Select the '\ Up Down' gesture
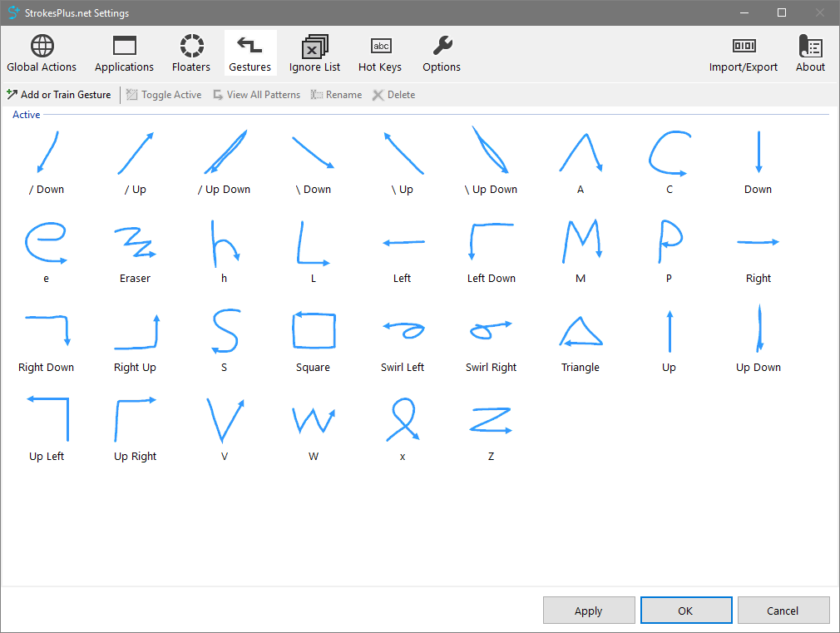The width and height of the screenshot is (840, 633). click(x=492, y=162)
